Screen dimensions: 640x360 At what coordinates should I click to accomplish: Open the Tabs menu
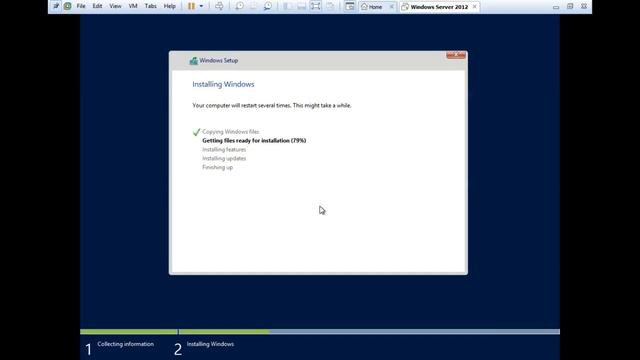151,6
